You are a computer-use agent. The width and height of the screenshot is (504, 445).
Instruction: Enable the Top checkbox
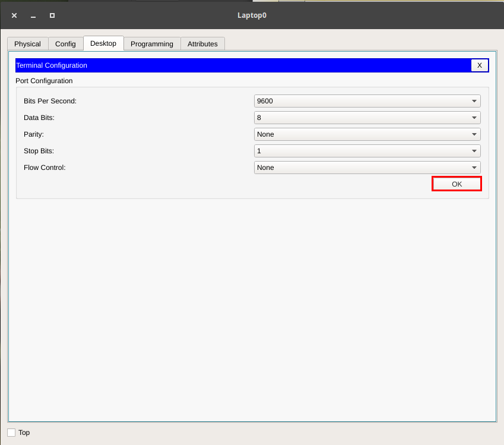[11, 433]
